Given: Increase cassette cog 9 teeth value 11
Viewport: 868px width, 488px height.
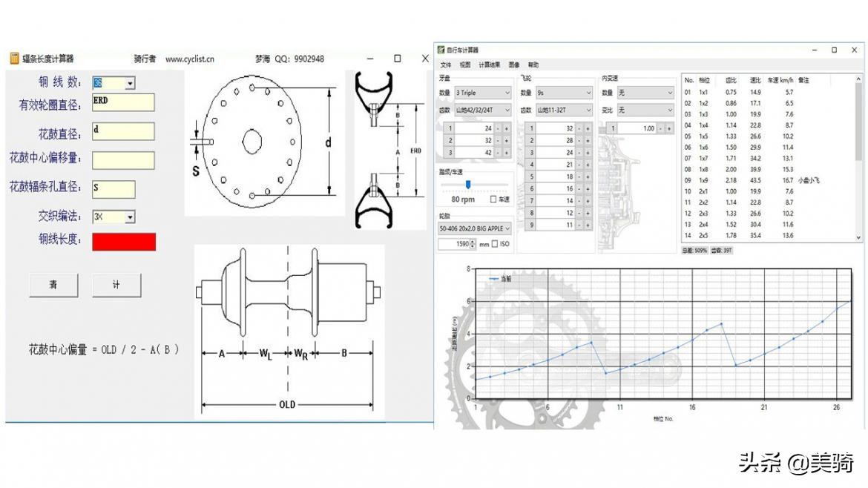Looking at the screenshot, I should (x=588, y=225).
